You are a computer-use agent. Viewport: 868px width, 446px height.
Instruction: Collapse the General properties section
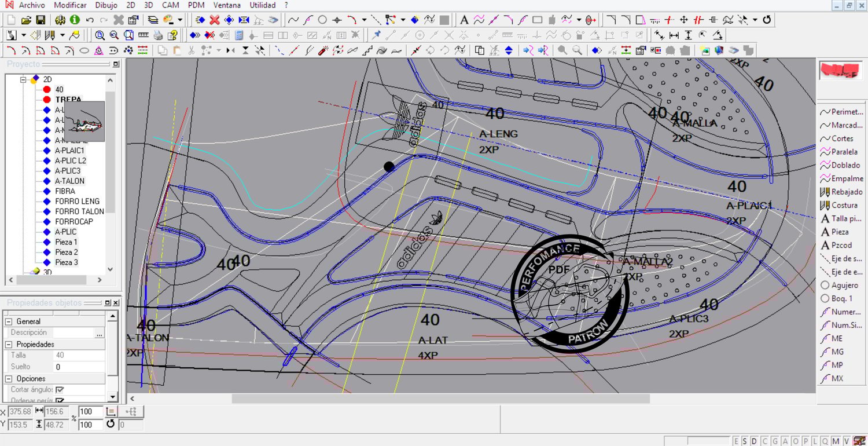pyautogui.click(x=8, y=321)
